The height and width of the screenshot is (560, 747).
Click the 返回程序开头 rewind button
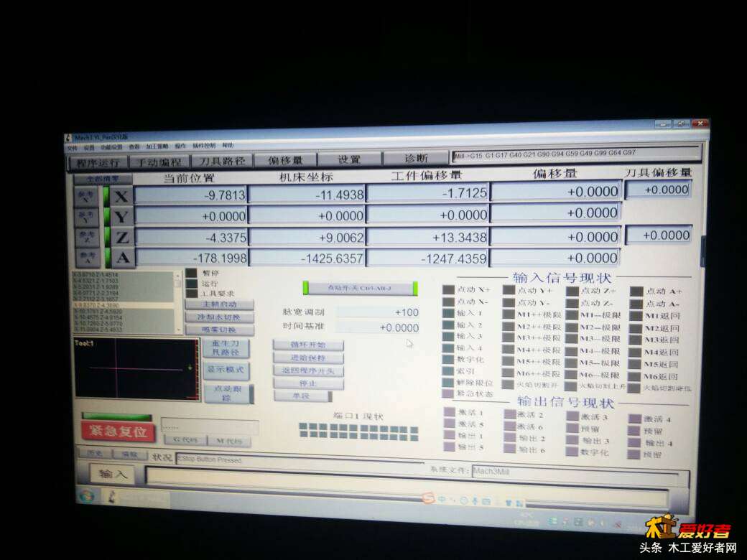pos(307,370)
